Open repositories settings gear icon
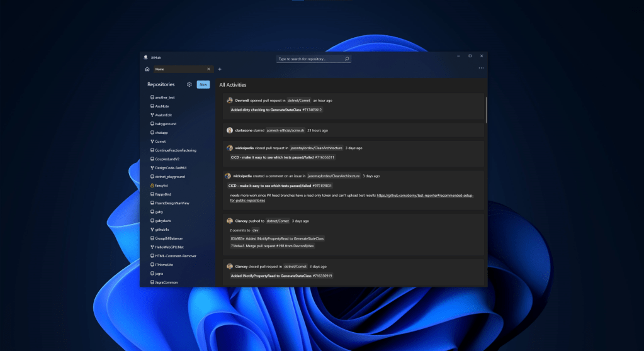Screen dimensions: 644x351 [x=189, y=84]
